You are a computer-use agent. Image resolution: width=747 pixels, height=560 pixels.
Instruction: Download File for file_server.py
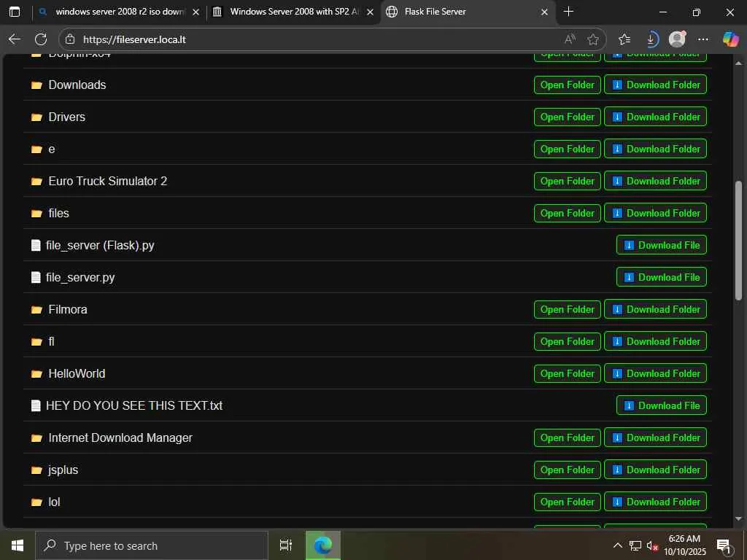click(662, 277)
